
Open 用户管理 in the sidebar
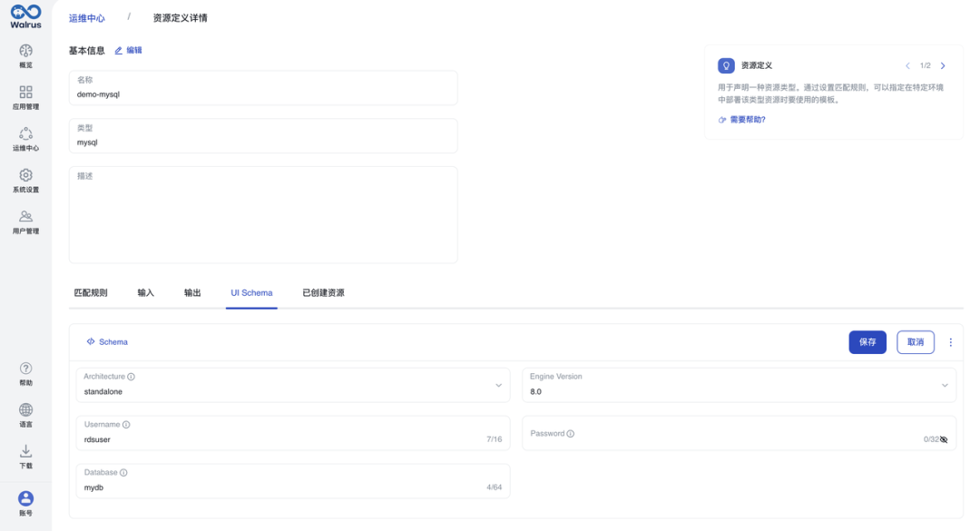[25, 221]
